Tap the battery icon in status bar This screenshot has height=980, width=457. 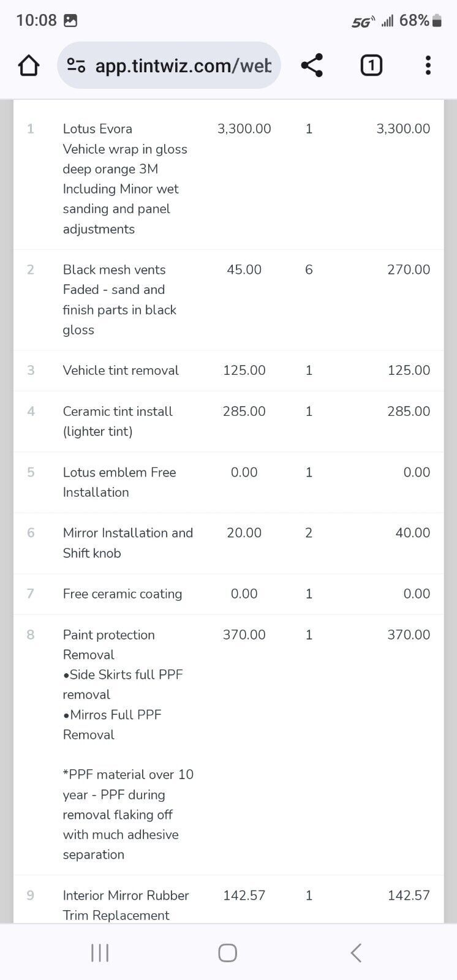point(437,21)
